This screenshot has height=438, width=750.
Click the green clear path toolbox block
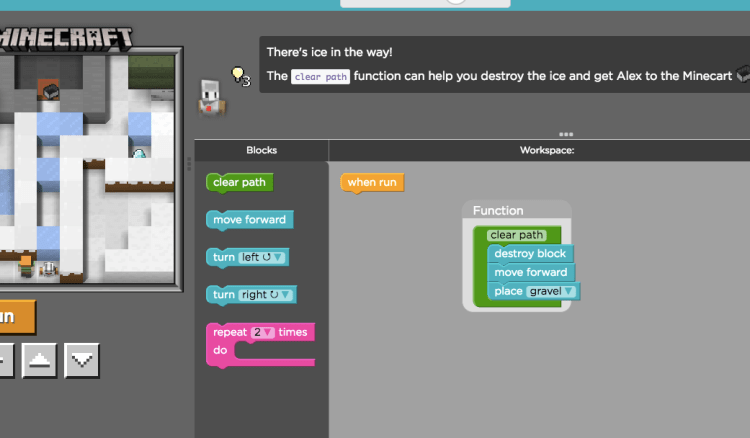click(x=239, y=183)
